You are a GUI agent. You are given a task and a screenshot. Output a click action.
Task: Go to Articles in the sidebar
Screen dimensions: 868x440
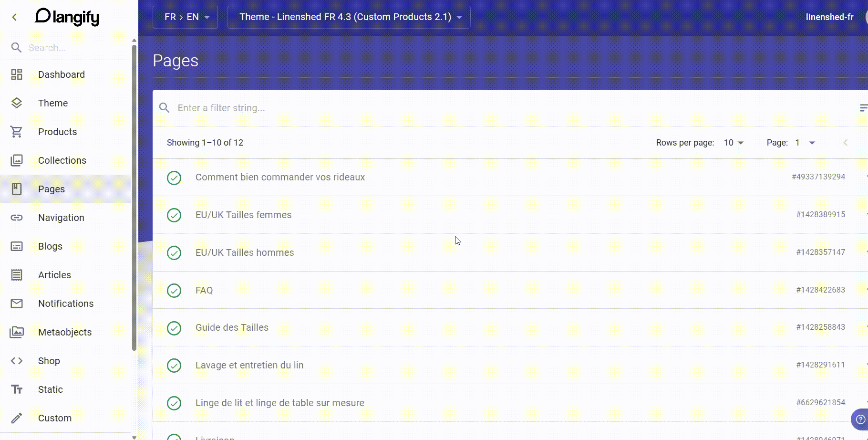pos(54,275)
